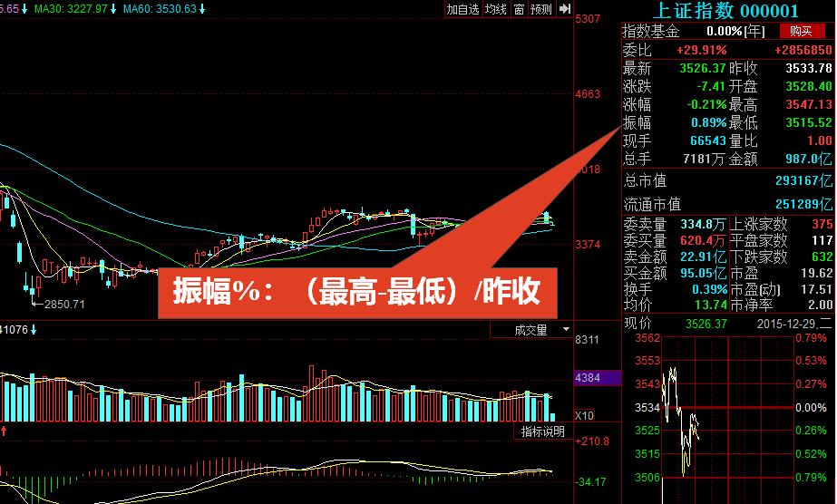
Task: Click the 0.00% baseline percentage on the intraday chart
Action: (811, 408)
